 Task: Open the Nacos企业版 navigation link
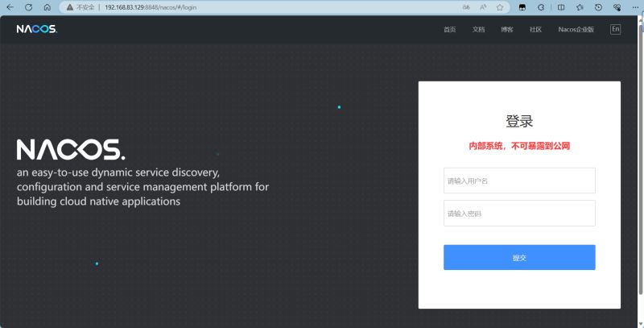click(576, 30)
